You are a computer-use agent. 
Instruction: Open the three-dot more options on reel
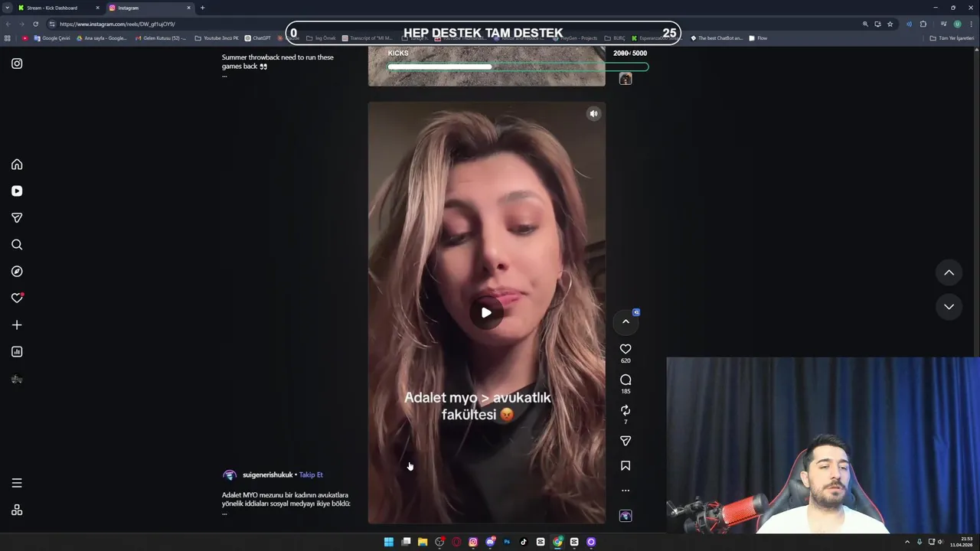click(x=626, y=491)
